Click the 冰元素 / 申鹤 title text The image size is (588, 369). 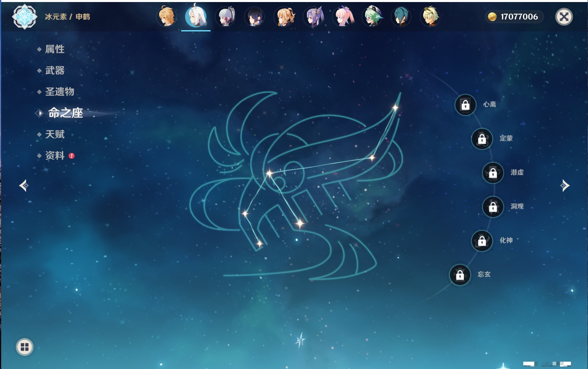pyautogui.click(x=68, y=17)
